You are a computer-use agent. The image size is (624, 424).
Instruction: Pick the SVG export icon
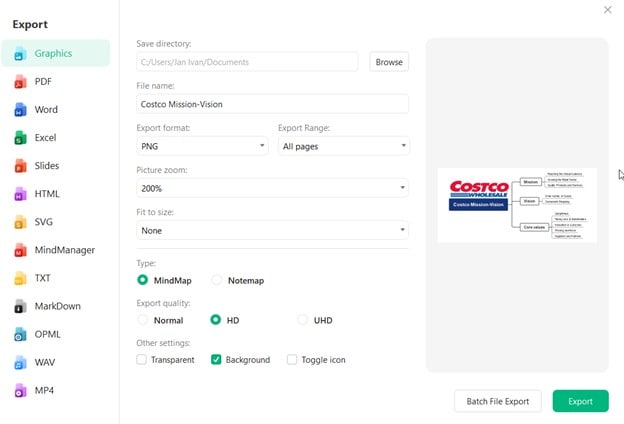[21, 222]
